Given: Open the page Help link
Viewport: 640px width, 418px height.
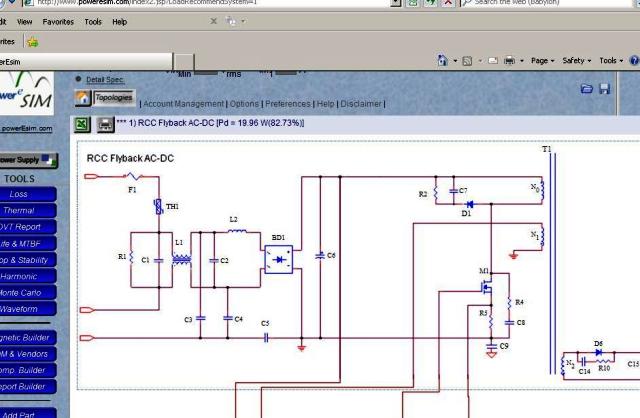Looking at the screenshot, I should click(x=325, y=104).
